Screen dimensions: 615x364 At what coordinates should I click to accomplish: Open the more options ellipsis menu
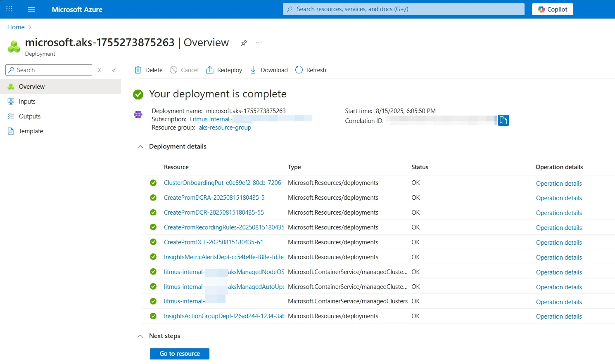pyautogui.click(x=259, y=43)
